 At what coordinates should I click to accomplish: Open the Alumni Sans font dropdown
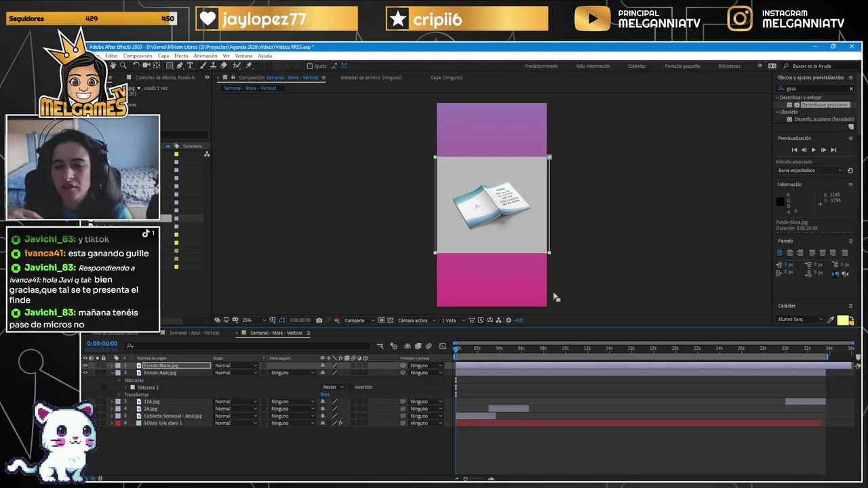pyautogui.click(x=801, y=319)
